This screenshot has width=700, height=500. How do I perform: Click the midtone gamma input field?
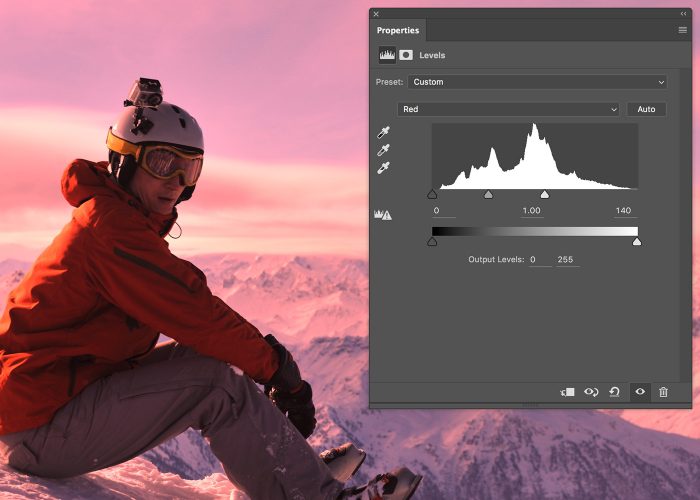pos(531,211)
